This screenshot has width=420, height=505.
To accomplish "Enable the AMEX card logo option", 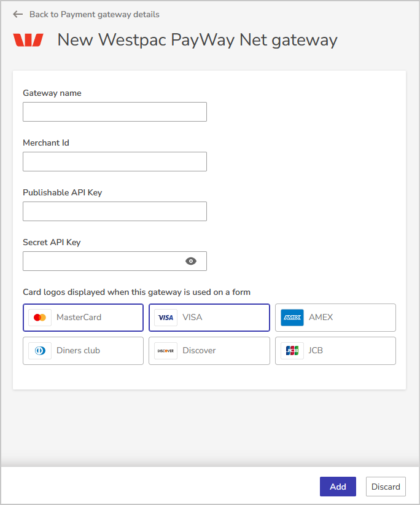I will coord(335,318).
